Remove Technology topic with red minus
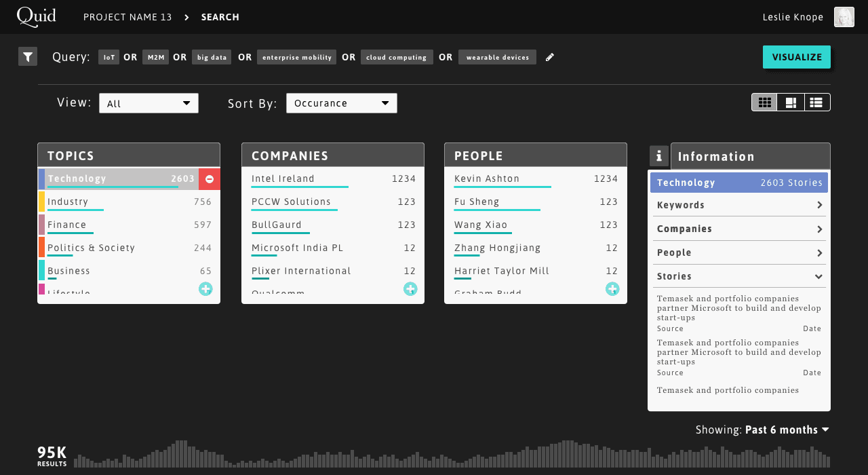This screenshot has height=475, width=868. (210, 179)
